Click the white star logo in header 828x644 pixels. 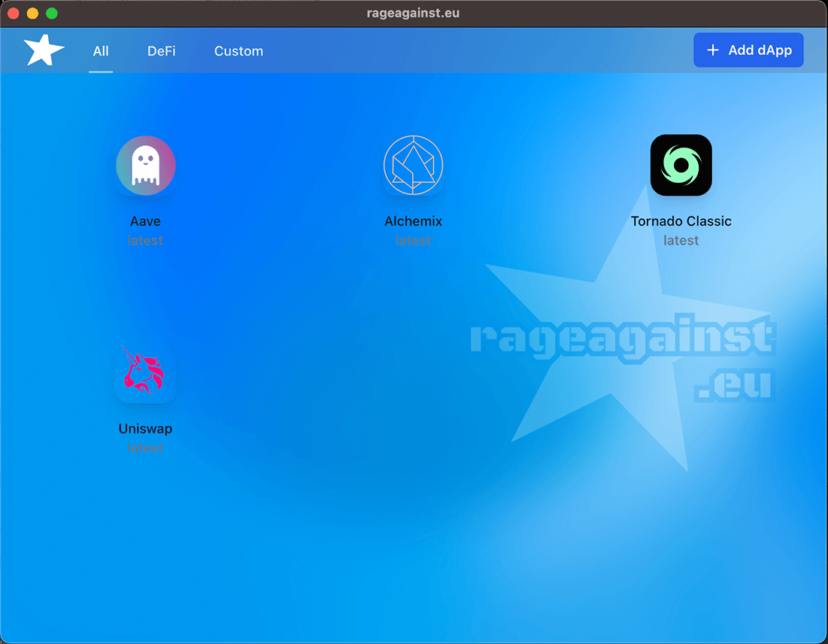click(44, 50)
